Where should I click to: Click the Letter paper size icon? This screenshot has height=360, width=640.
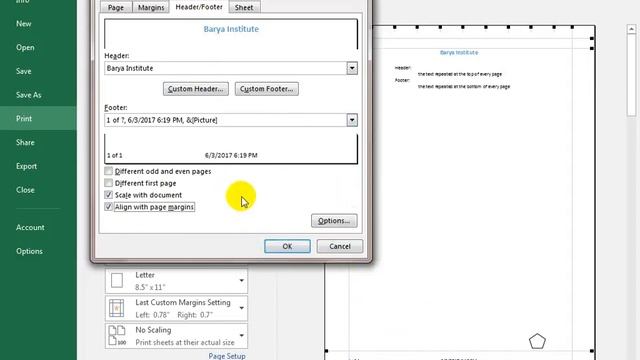coord(117,281)
